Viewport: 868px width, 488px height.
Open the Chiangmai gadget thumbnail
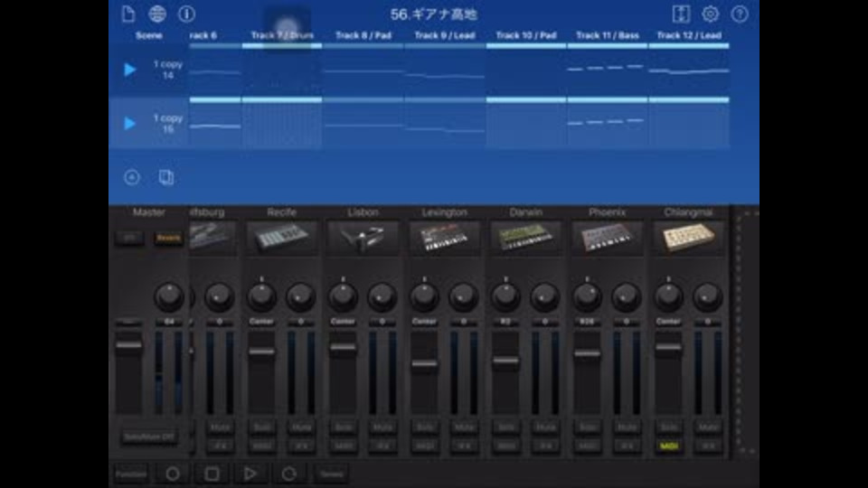click(689, 238)
